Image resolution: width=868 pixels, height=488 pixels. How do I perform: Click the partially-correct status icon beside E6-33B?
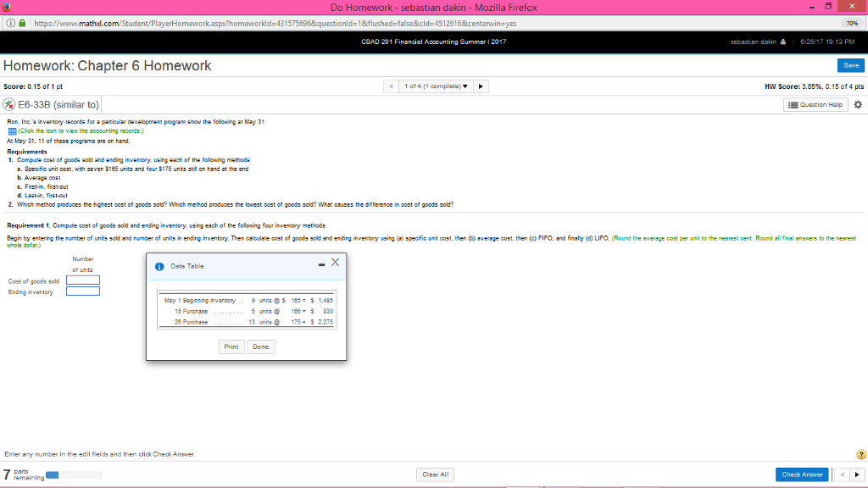pyautogui.click(x=8, y=104)
